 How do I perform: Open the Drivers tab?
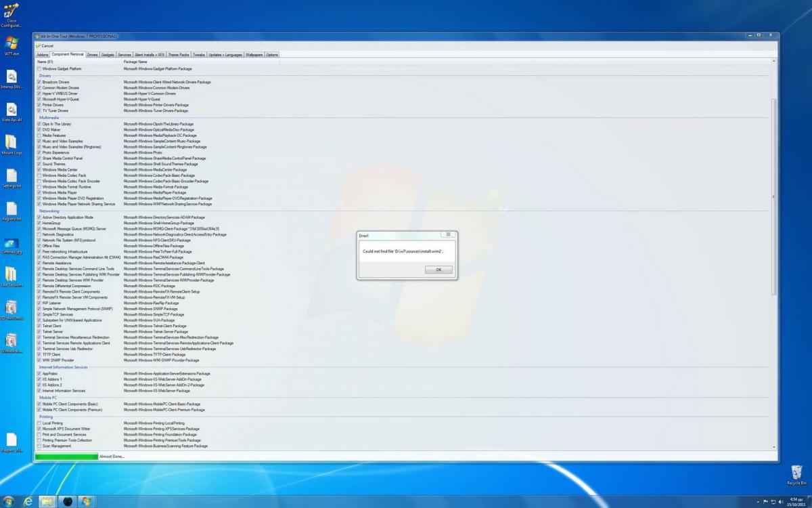coord(92,54)
